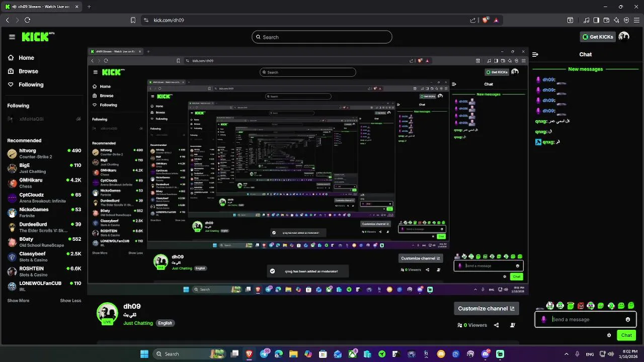Click the qnxg moderator badge icon
Viewport: 644px width, 362px height.
point(538,142)
